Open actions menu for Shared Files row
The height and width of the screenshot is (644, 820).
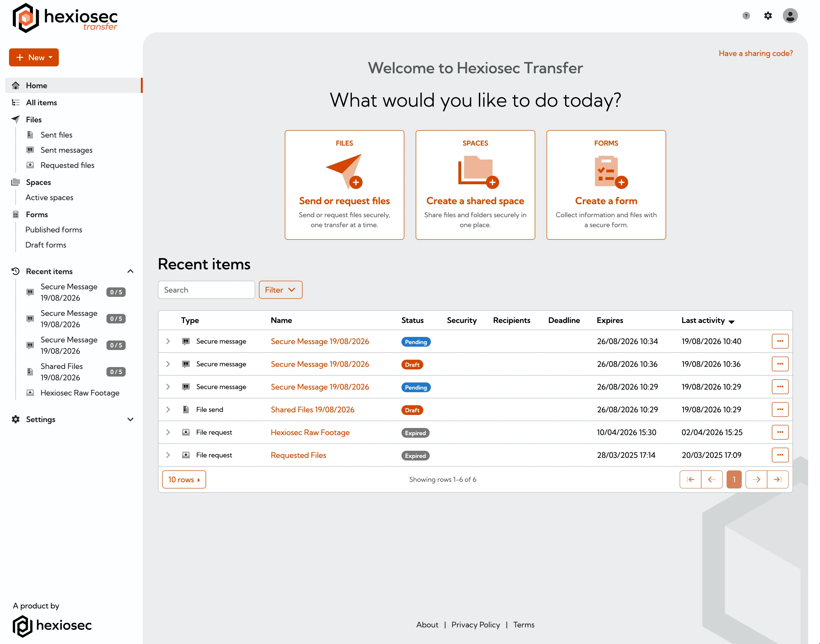click(x=780, y=409)
